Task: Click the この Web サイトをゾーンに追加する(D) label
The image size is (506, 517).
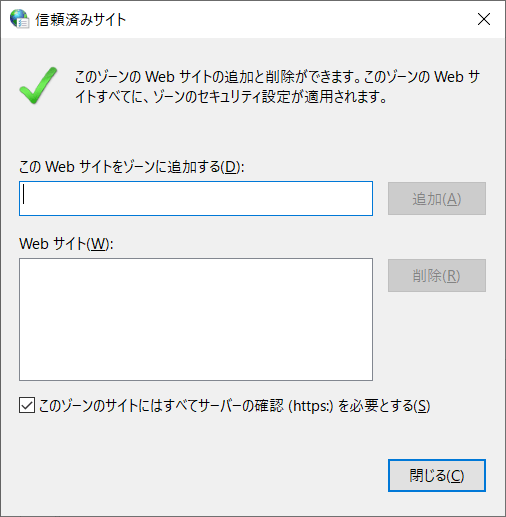Action: point(131,166)
